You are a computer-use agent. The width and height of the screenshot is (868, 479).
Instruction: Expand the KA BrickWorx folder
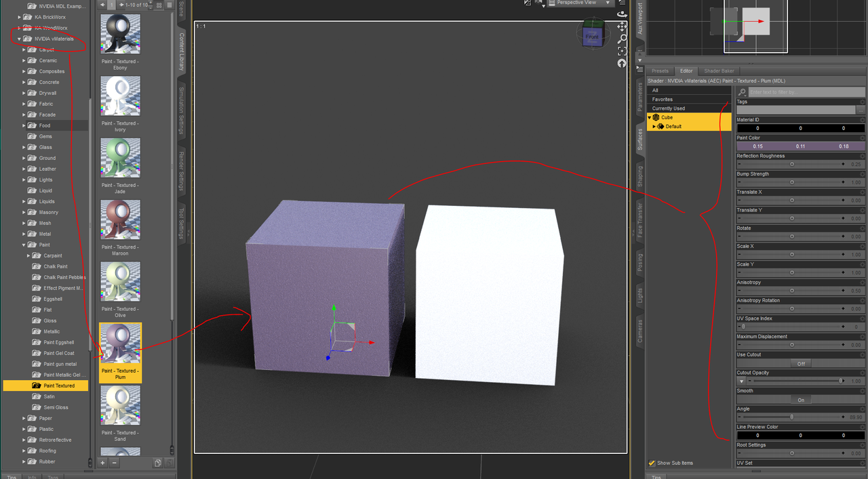click(x=20, y=17)
